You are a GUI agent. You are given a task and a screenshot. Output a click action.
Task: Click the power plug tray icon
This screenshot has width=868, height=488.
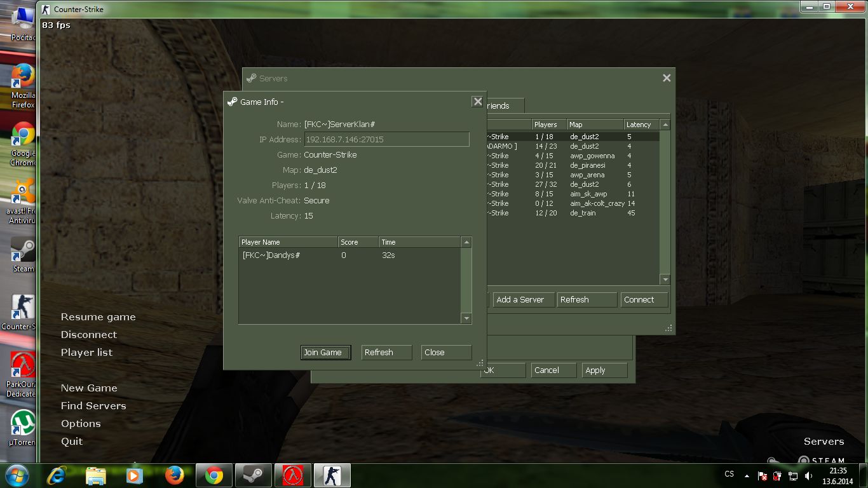[x=778, y=476]
